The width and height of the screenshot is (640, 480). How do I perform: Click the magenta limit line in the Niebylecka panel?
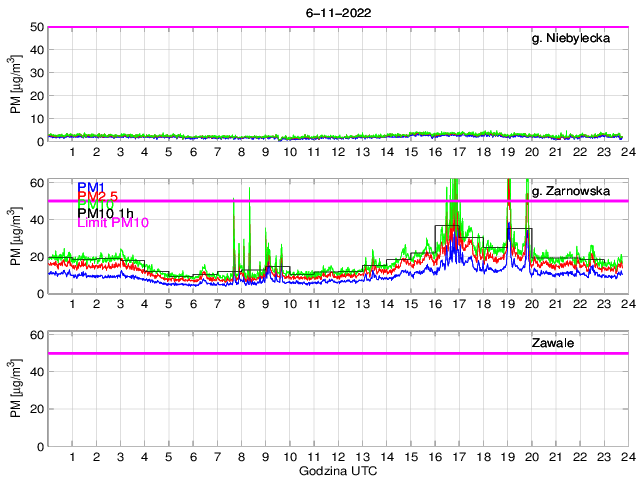(300, 27)
